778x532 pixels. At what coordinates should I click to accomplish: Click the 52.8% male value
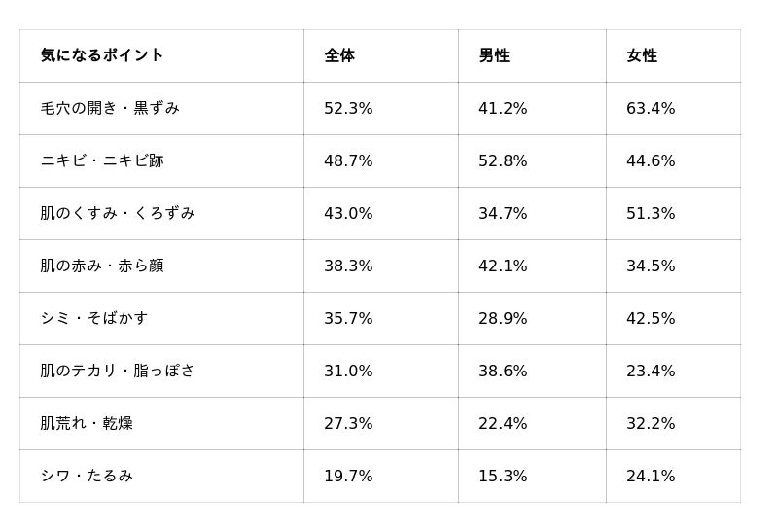pos(503,160)
